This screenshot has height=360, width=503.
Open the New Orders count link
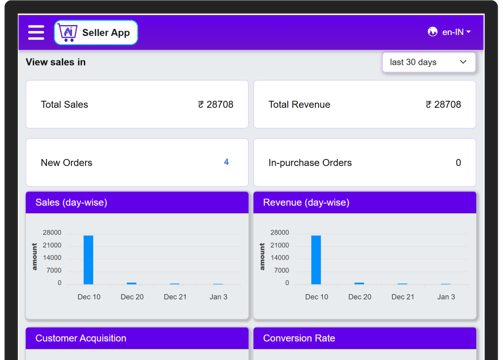[x=226, y=162]
